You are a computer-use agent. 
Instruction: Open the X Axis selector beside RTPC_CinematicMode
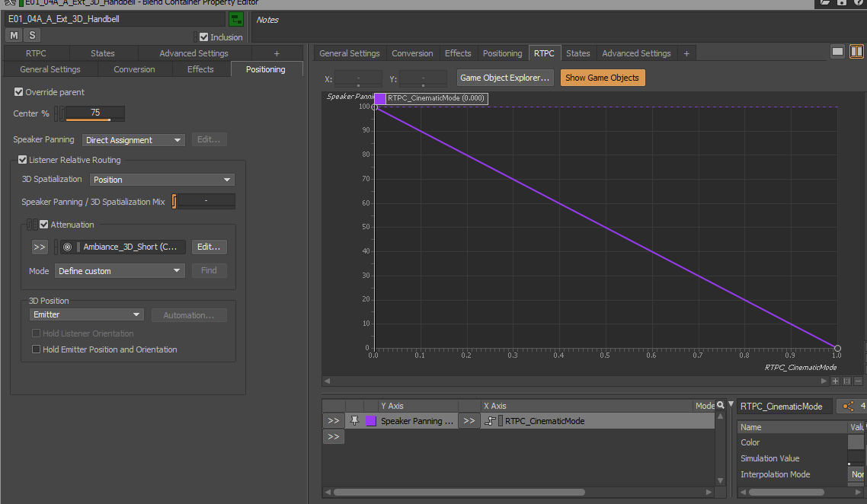click(469, 421)
